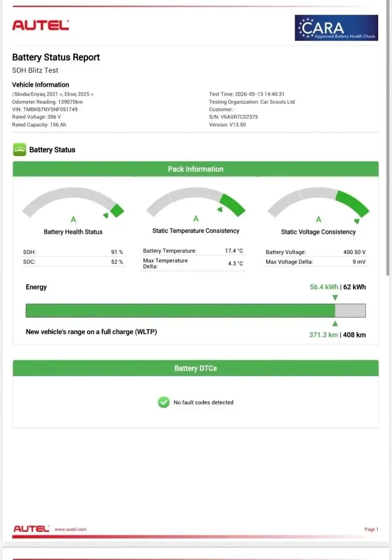The image size is (392, 560).
Task: Click the green car Battery Status icon
Action: pyautogui.click(x=19, y=150)
